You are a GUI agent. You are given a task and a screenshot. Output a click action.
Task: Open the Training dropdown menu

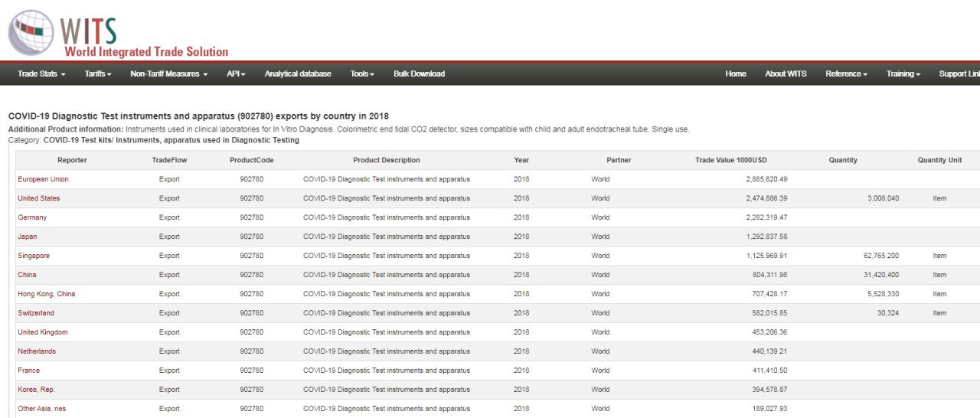(903, 74)
